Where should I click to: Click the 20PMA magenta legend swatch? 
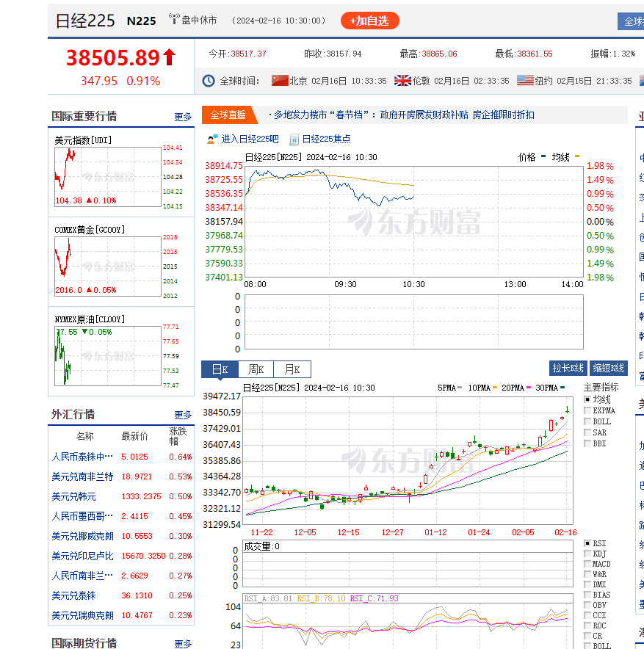pyautogui.click(x=528, y=388)
